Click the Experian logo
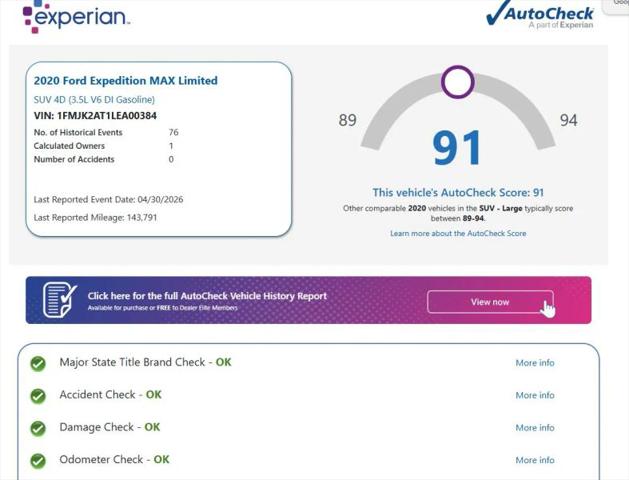 pyautogui.click(x=76, y=16)
